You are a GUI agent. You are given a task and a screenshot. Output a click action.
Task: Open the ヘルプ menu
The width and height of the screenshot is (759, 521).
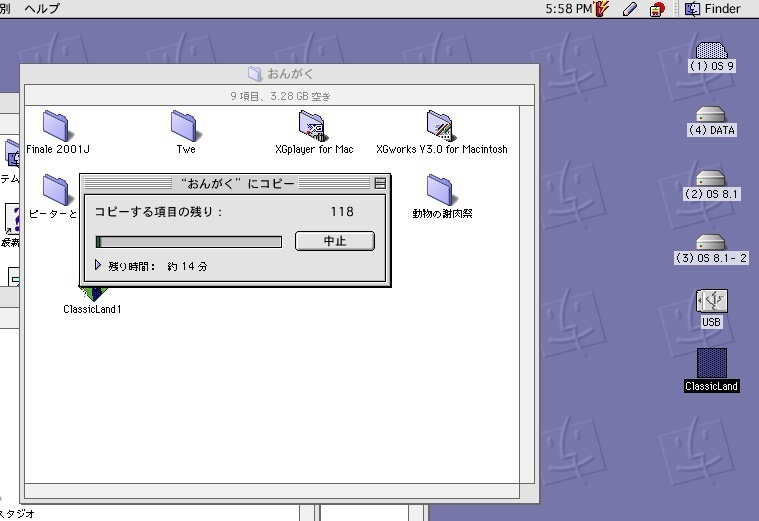click(42, 8)
